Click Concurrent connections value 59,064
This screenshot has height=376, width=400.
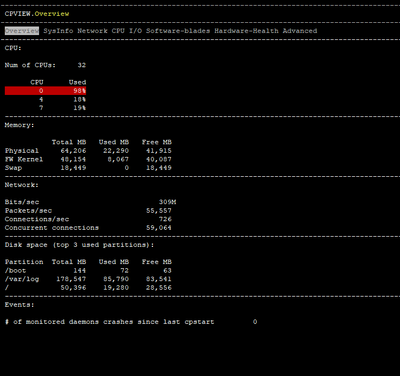(x=159, y=228)
